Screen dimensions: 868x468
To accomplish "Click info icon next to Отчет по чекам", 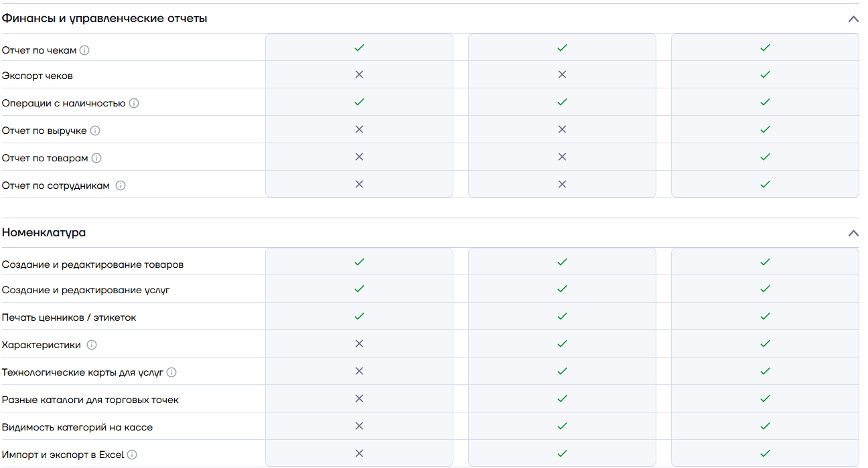I will (85, 50).
